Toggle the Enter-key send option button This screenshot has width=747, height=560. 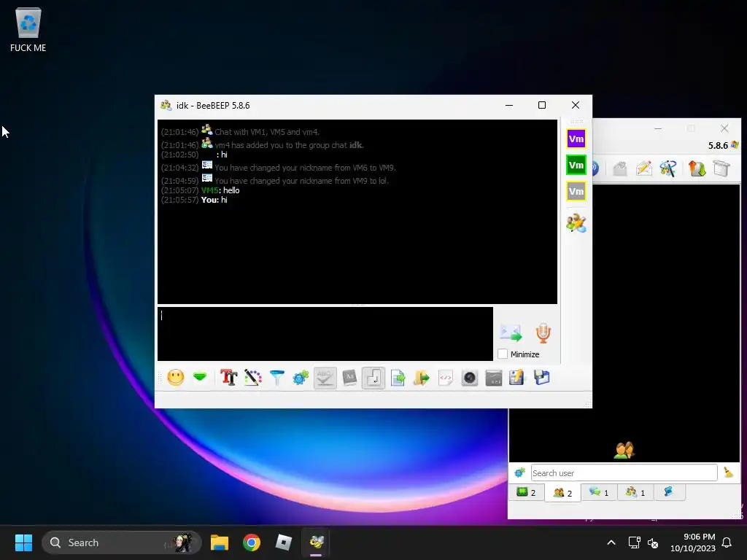[373, 378]
